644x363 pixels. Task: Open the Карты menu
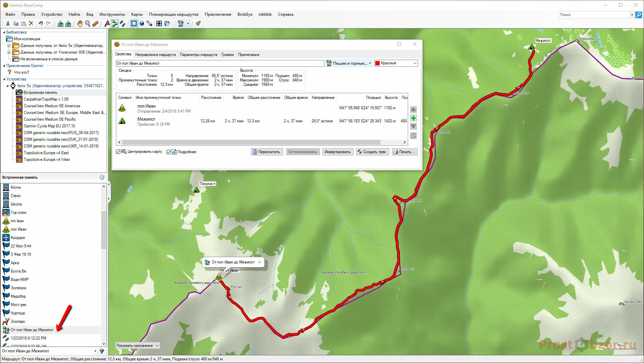[x=137, y=14]
